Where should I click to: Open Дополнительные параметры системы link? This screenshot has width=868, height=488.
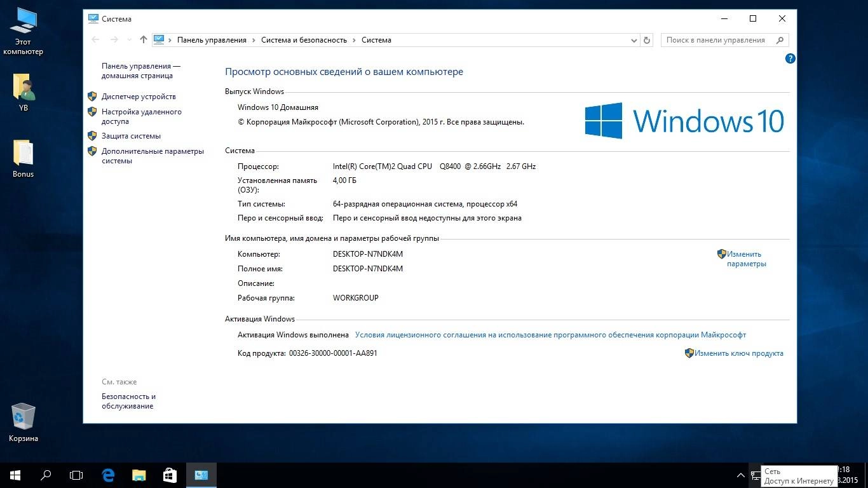click(153, 156)
